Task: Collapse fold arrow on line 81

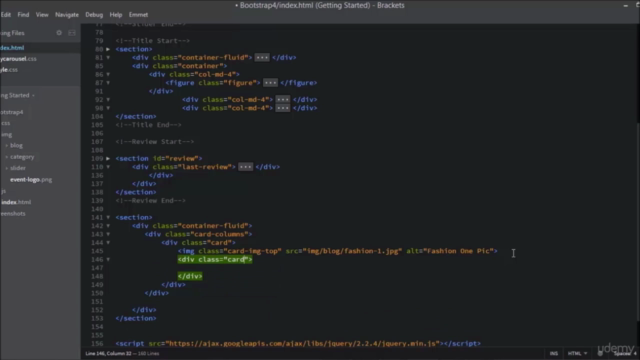Action: (x=108, y=58)
